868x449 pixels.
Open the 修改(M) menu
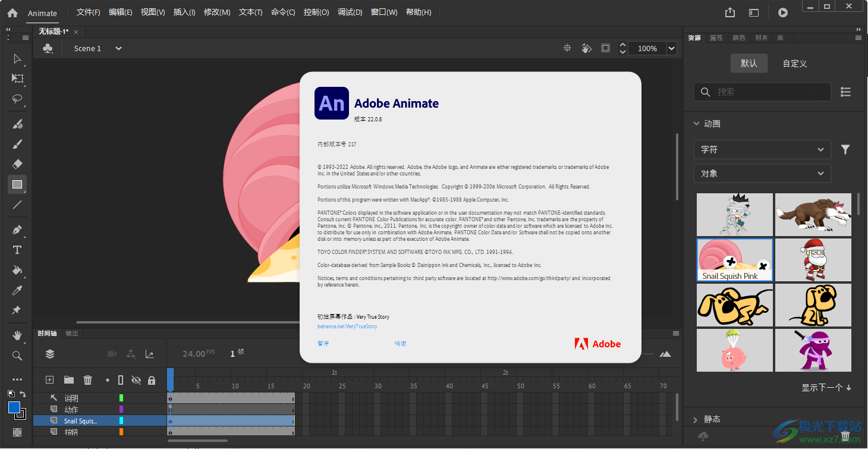(217, 12)
